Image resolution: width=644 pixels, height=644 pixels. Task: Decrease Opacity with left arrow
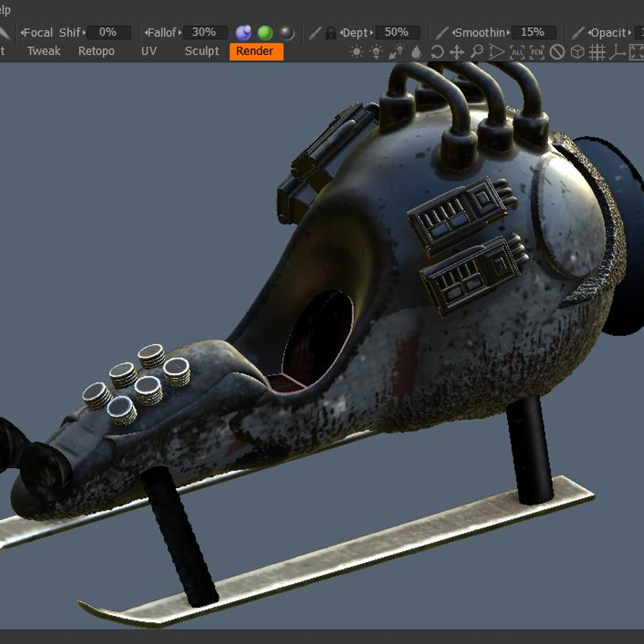[x=589, y=33]
